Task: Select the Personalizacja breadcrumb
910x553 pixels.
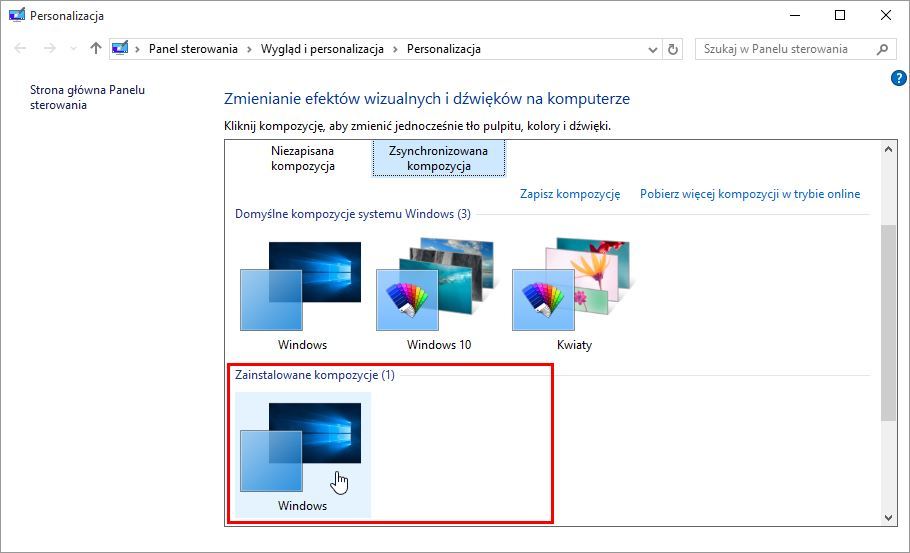Action: 443,49
